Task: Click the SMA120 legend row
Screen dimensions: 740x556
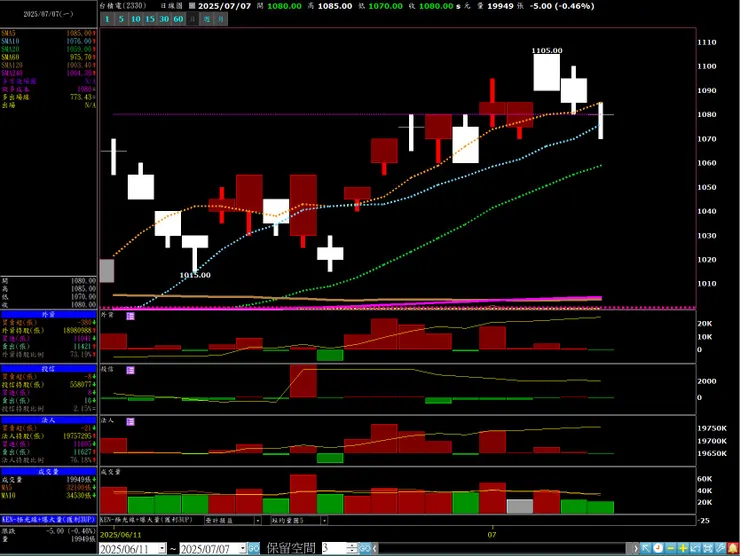Action: click(49, 65)
